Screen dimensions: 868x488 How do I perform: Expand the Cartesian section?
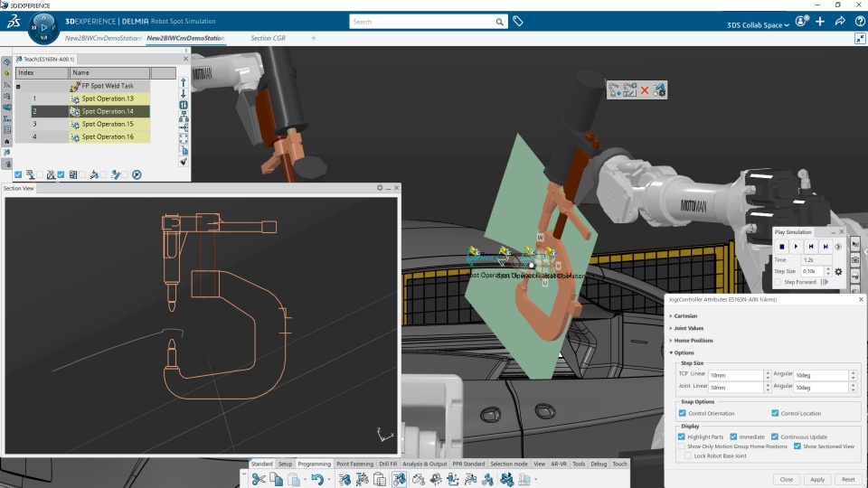pos(671,316)
